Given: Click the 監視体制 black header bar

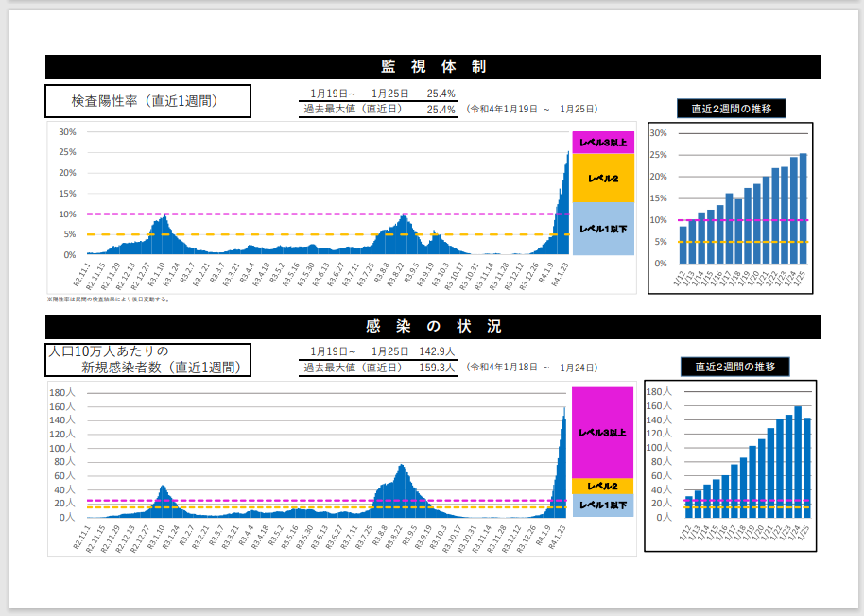Looking at the screenshot, I should click(x=433, y=67).
